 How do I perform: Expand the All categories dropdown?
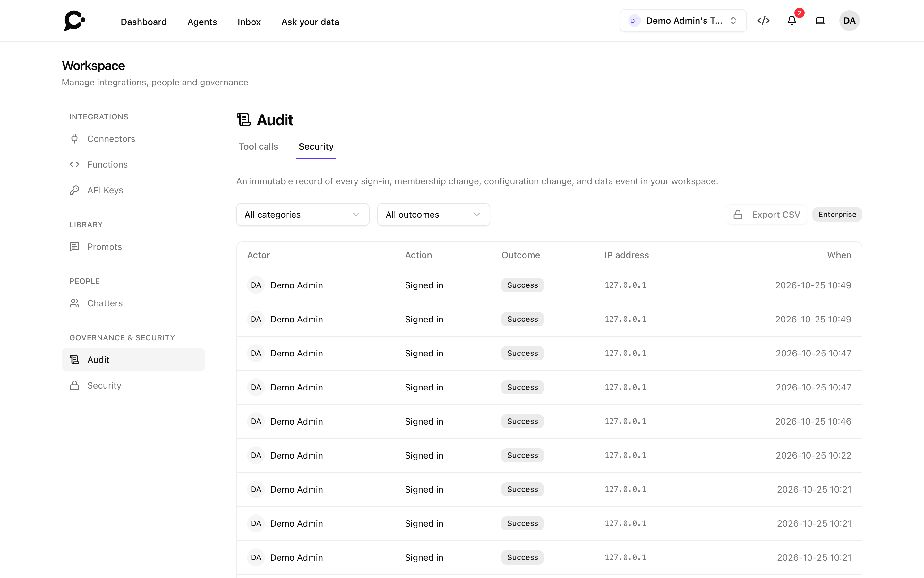(x=303, y=215)
